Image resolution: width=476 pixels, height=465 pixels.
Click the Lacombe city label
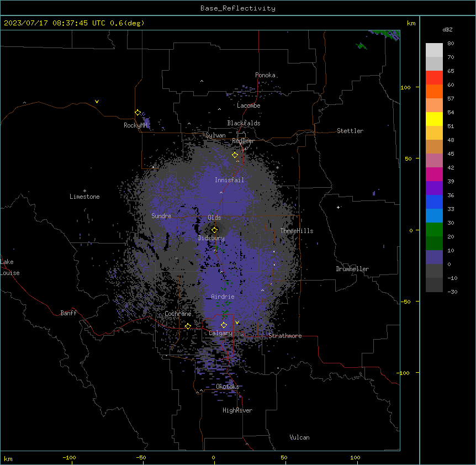(x=248, y=105)
